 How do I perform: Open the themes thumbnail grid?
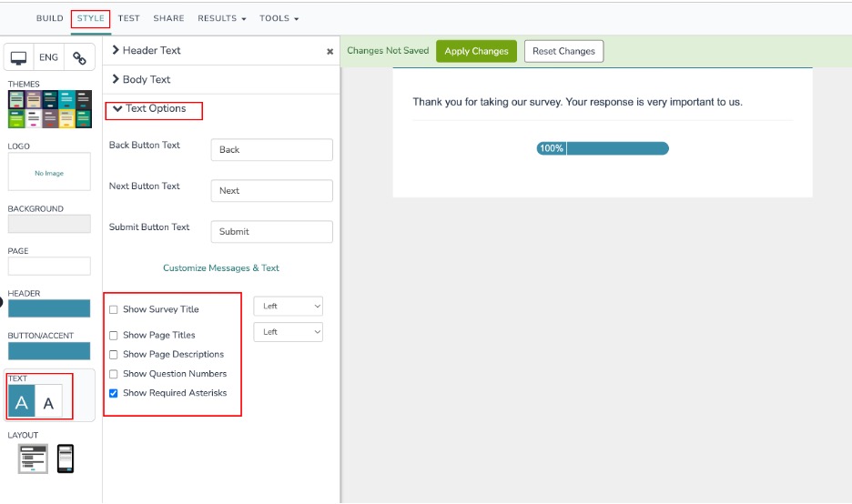[49, 109]
